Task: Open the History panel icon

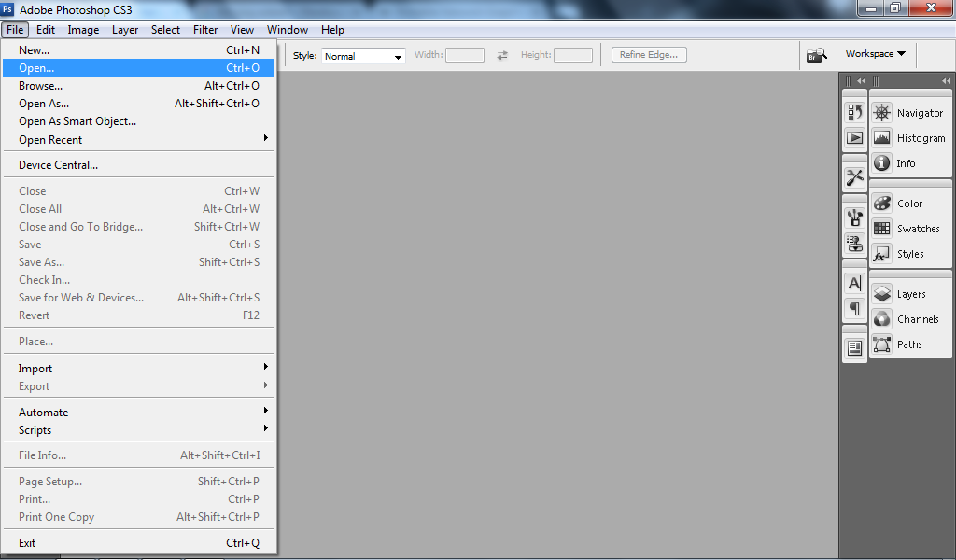Action: (x=855, y=112)
